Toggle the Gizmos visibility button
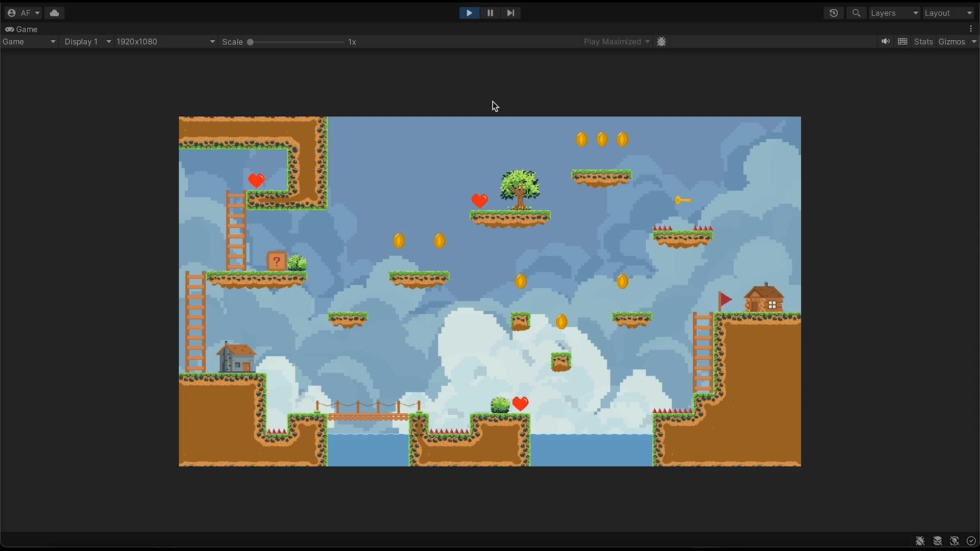Viewport: 980px width, 551px height. click(x=952, y=42)
